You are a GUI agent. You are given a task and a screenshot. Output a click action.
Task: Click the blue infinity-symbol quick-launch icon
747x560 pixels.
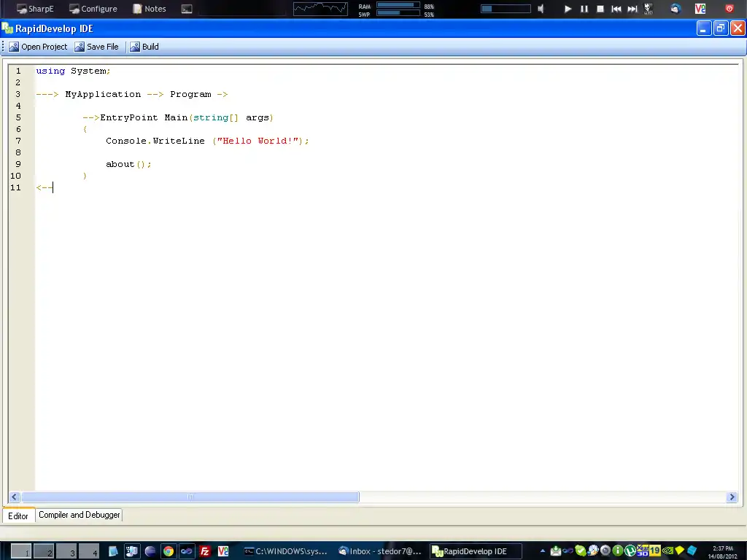point(186,551)
